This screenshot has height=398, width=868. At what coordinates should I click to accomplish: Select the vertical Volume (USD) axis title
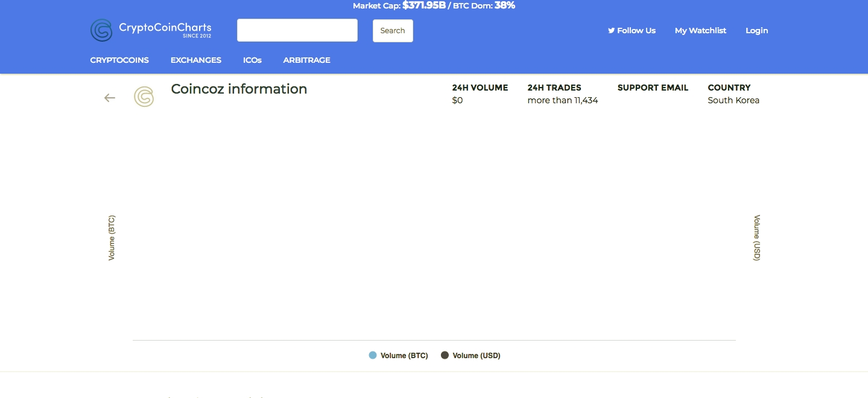pyautogui.click(x=757, y=238)
